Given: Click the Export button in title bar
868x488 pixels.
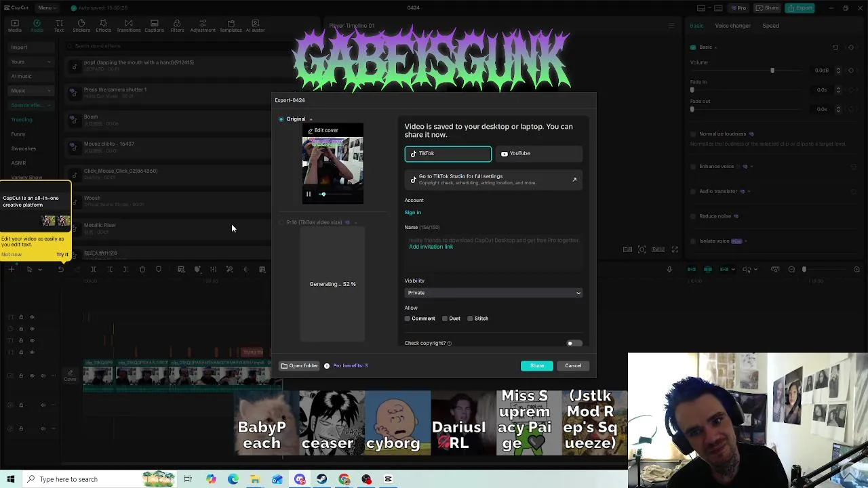Looking at the screenshot, I should [800, 8].
